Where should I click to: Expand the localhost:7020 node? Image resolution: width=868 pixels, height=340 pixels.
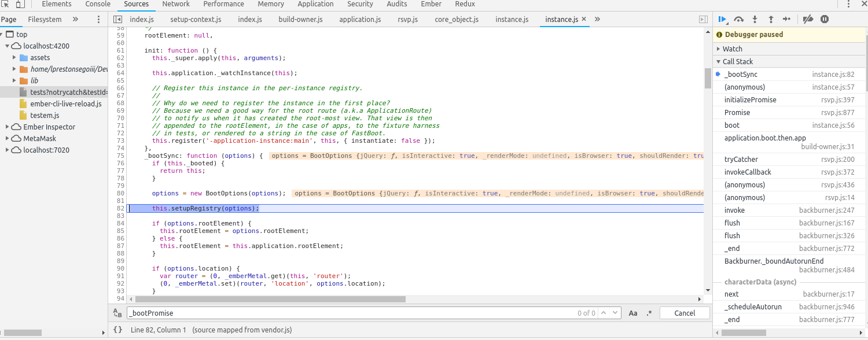pyautogui.click(x=8, y=150)
